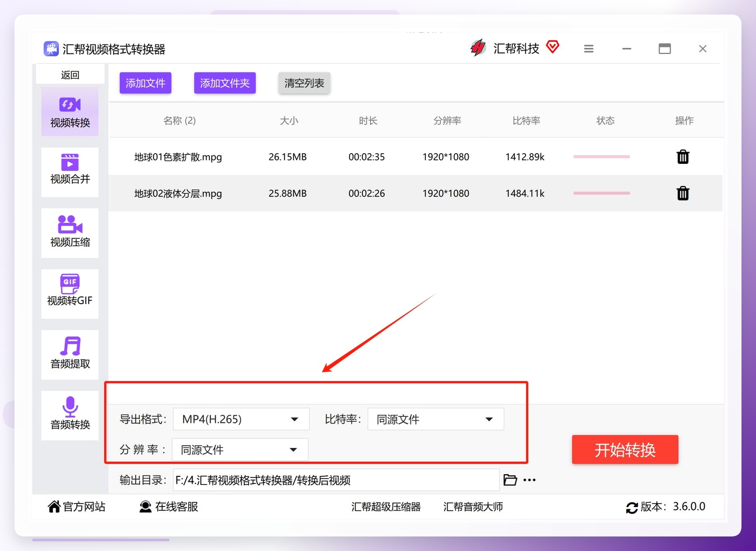Click the 添加文件夹 button
Screen dimensions: 756x551
tap(225, 83)
